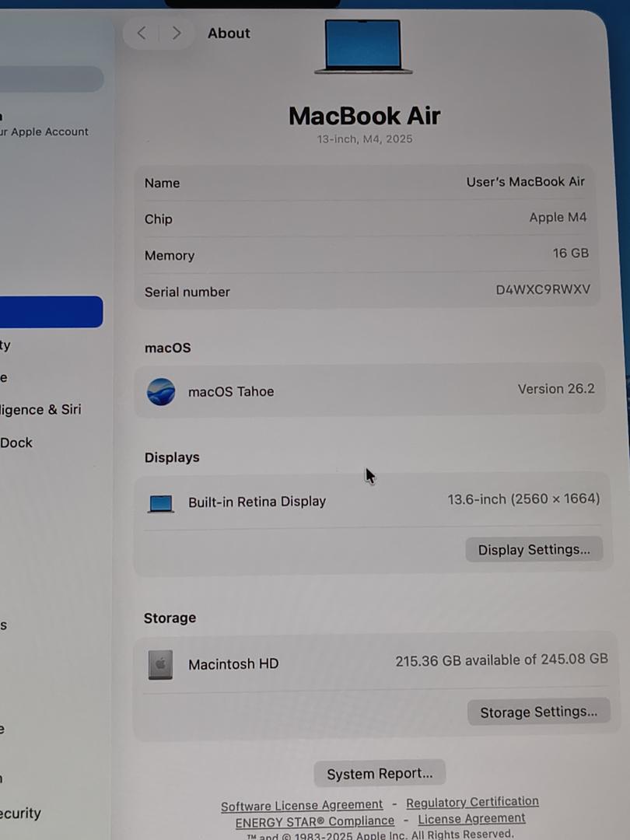
Task: Open the Regulatory Certification link
Action: click(x=472, y=802)
